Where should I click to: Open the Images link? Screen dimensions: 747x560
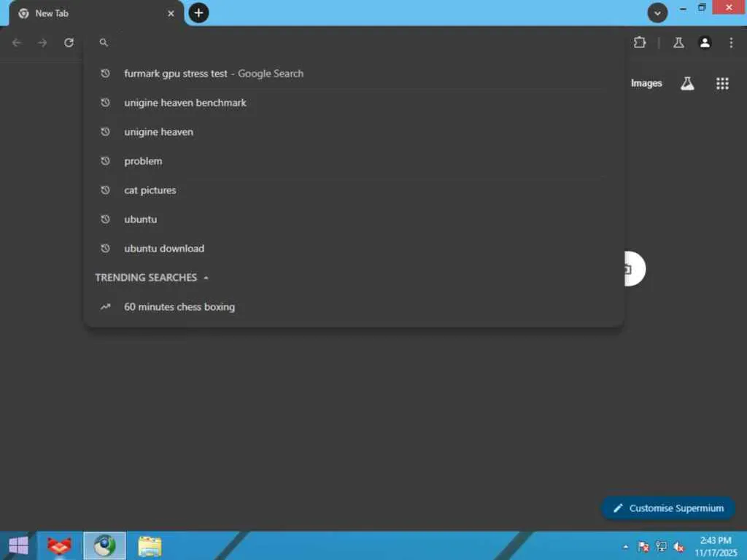[646, 83]
